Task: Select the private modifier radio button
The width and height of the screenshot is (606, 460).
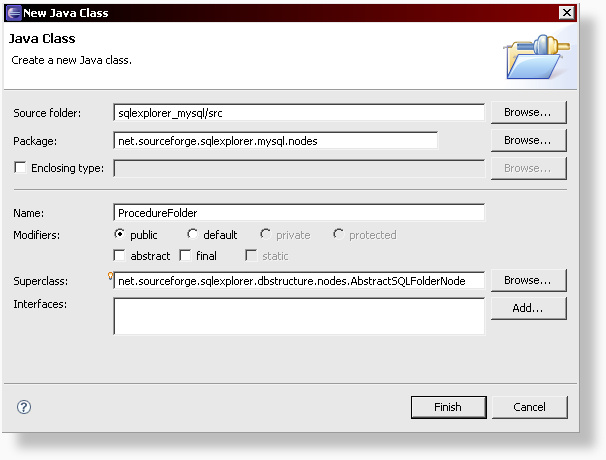Action: pyautogui.click(x=265, y=234)
